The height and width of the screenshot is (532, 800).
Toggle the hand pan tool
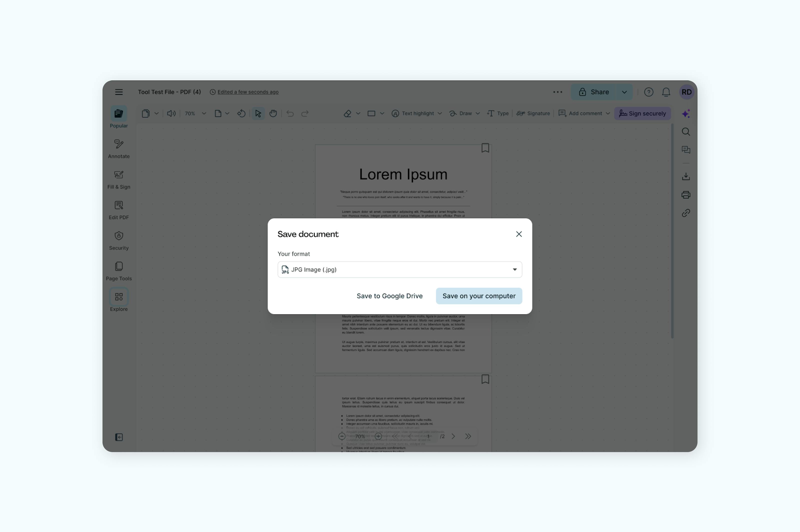[x=273, y=114]
